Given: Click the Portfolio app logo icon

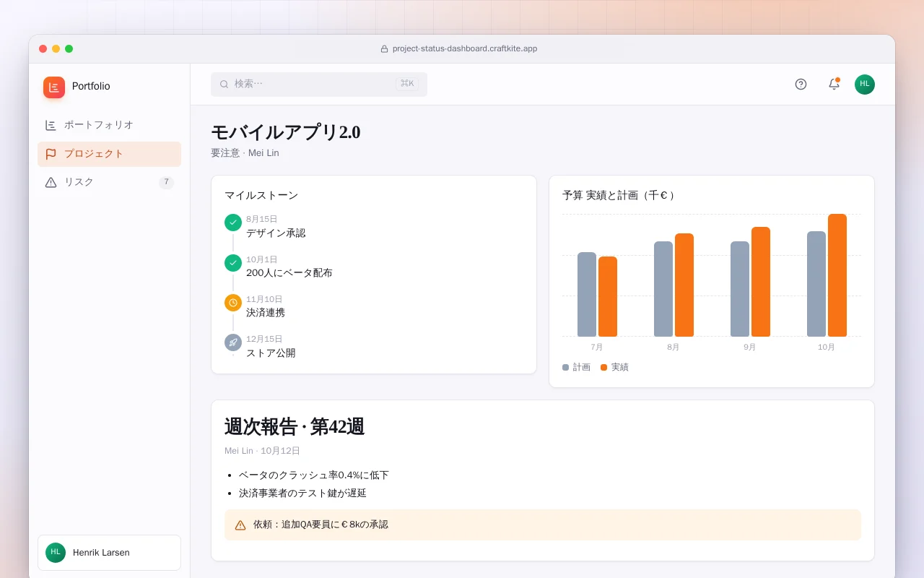Looking at the screenshot, I should [54, 87].
